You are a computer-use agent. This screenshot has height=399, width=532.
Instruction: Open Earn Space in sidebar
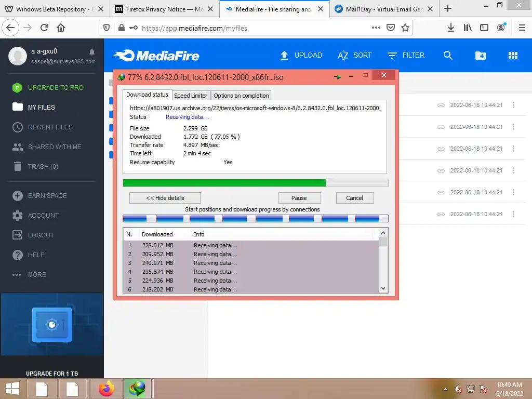[x=39, y=196]
